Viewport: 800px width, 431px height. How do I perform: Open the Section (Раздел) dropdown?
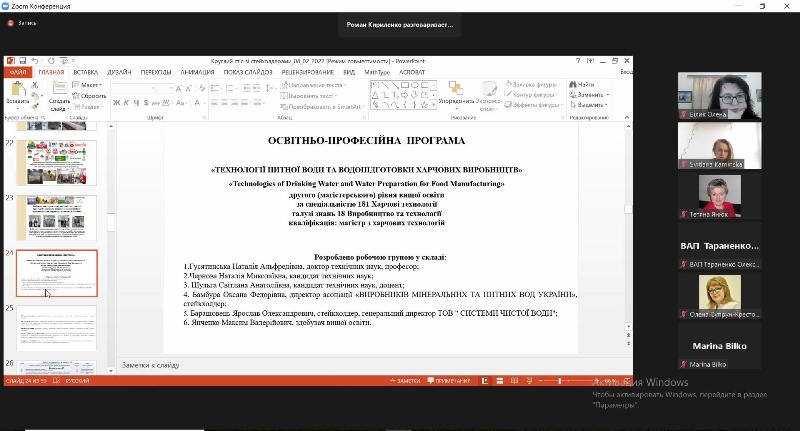click(87, 107)
